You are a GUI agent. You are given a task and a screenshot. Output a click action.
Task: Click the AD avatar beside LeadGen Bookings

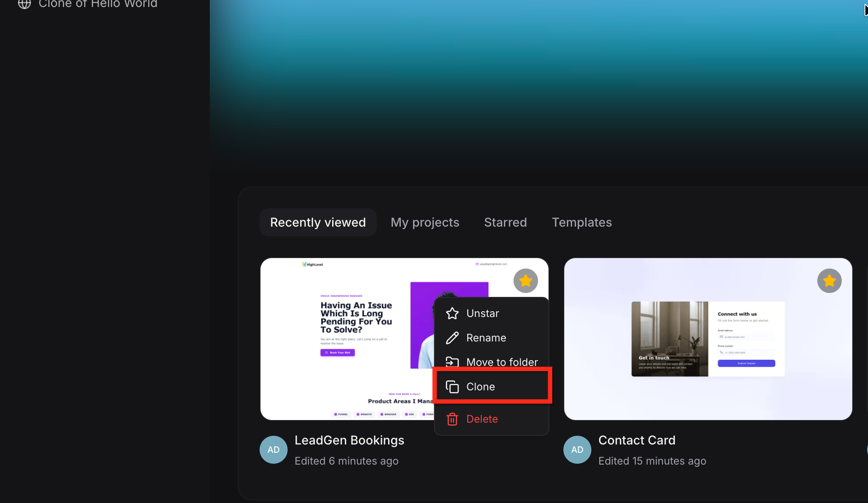[x=274, y=450]
